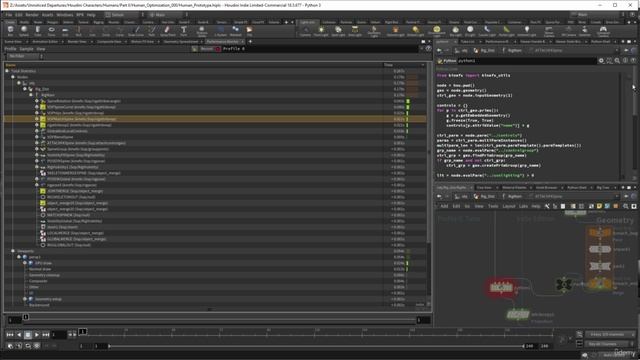
Task: Expand the Geometry setup tree row
Action: click(25, 299)
